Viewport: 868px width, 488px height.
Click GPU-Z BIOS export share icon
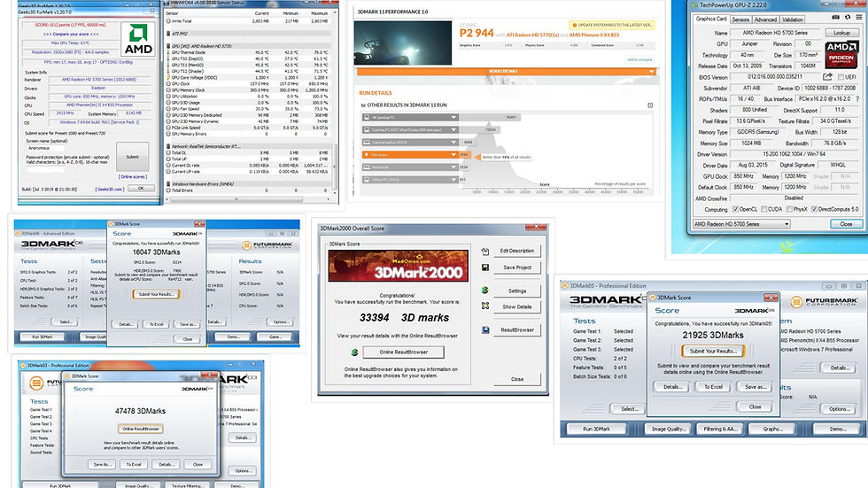(827, 77)
